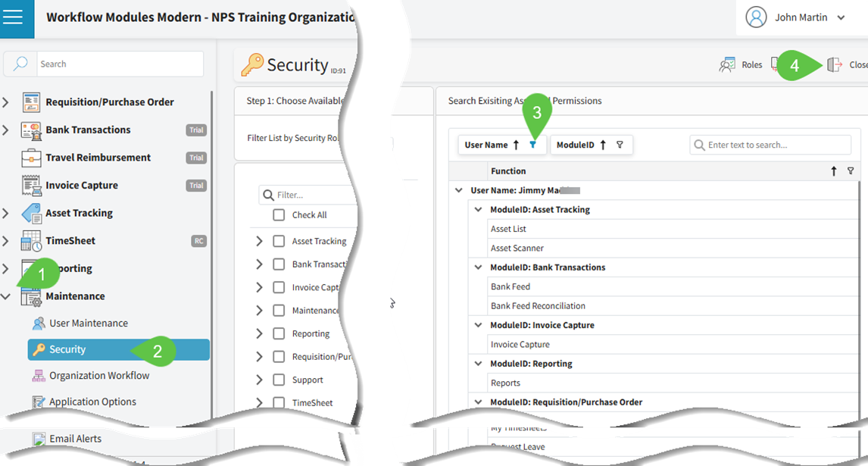Open Organization Workflow menu item

point(98,376)
